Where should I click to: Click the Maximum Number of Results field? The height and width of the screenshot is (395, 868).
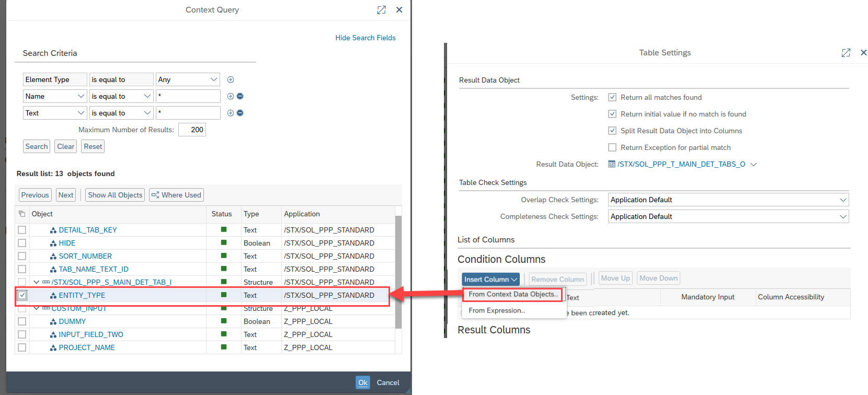[x=192, y=130]
